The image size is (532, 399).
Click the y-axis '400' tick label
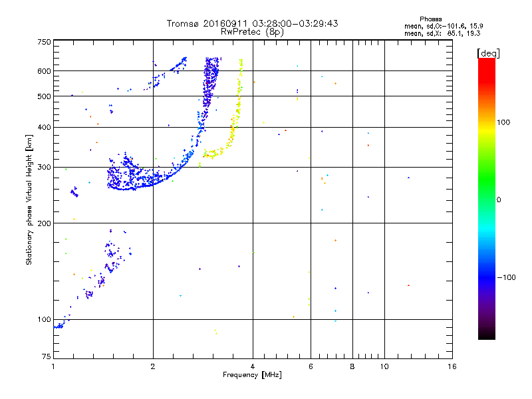coord(44,128)
